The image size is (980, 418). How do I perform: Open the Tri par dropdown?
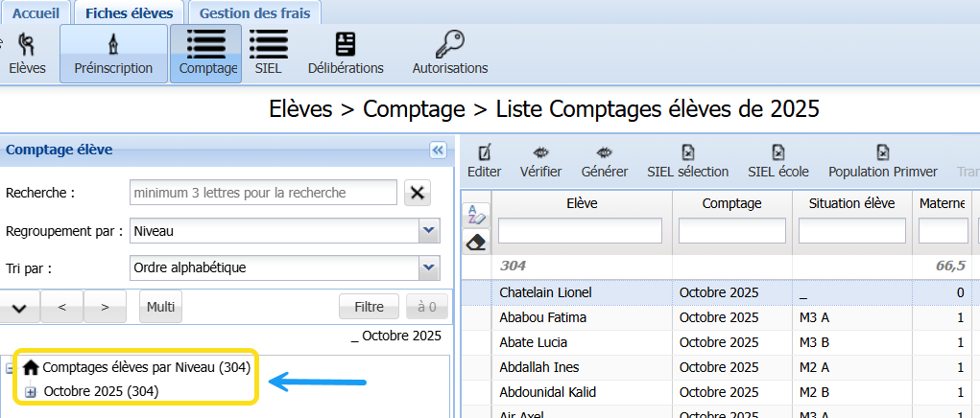point(428,267)
